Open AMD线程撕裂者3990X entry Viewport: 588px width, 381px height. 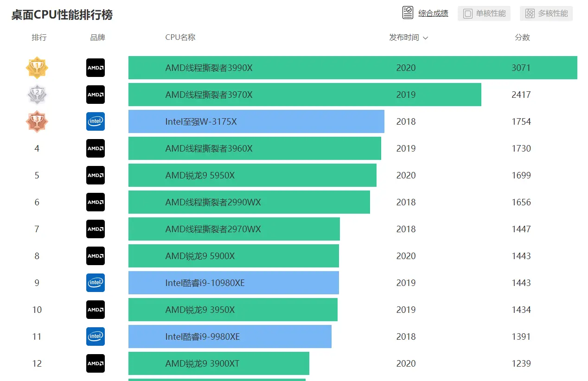pyautogui.click(x=353, y=68)
